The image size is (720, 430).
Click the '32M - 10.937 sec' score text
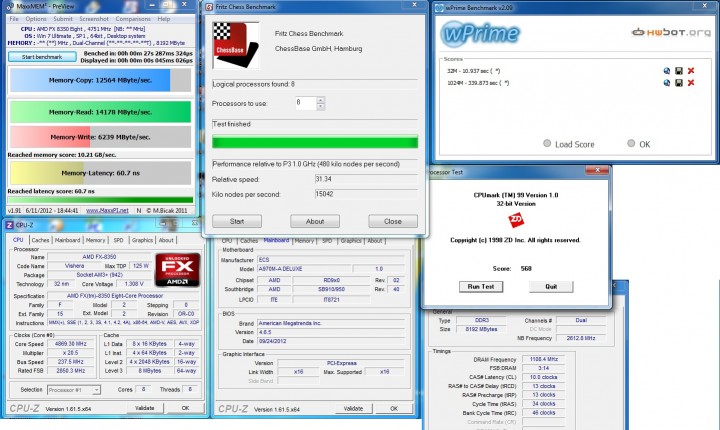pos(474,71)
